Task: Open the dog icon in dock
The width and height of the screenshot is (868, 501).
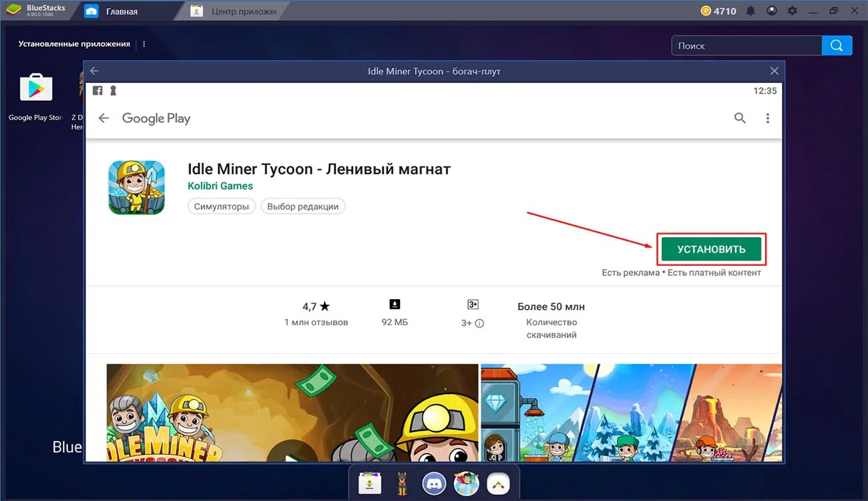Action: click(401, 483)
